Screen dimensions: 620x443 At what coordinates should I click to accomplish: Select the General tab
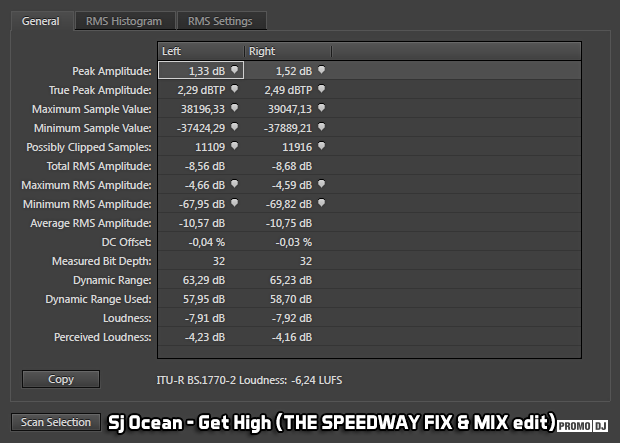[41, 21]
